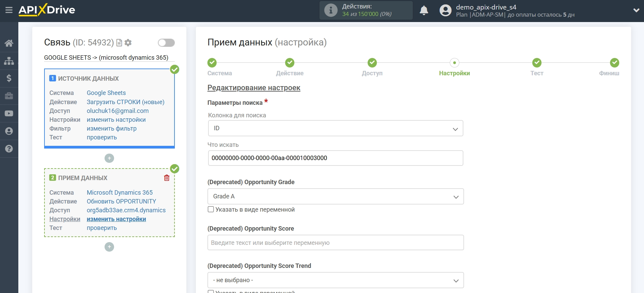Open the profile sidebar icon
Screen dimensions: 644x293
9,131
